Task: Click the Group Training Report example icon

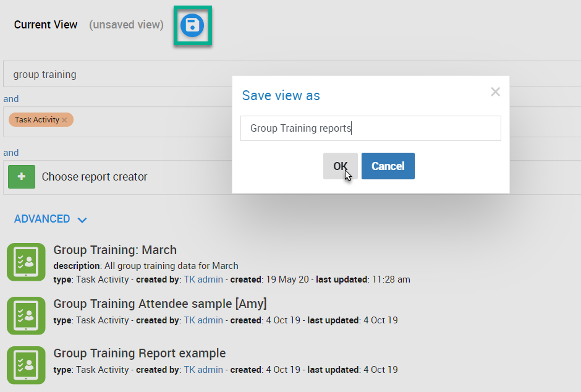Action: pyautogui.click(x=26, y=365)
